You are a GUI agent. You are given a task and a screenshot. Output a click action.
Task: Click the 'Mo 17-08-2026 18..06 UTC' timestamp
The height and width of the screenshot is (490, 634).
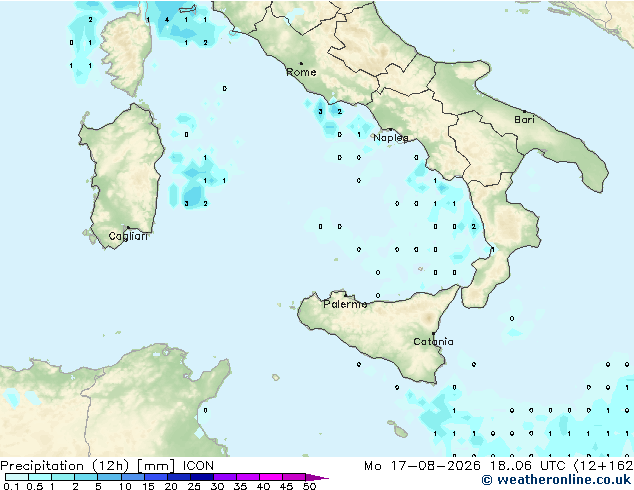click(464, 466)
